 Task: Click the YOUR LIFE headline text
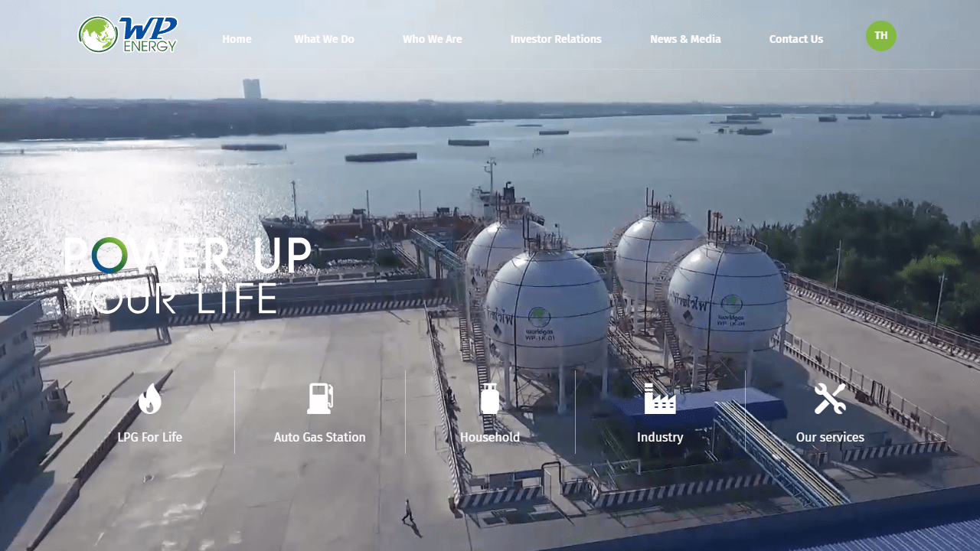click(171, 298)
